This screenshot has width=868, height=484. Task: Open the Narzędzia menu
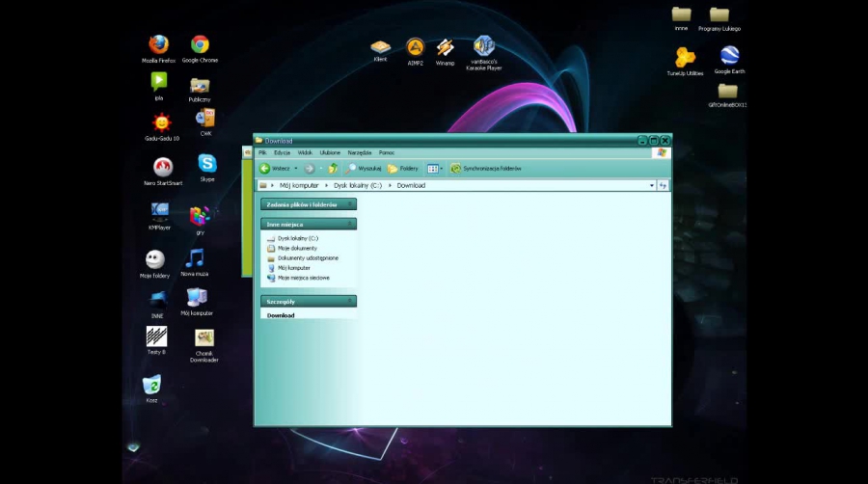(360, 152)
